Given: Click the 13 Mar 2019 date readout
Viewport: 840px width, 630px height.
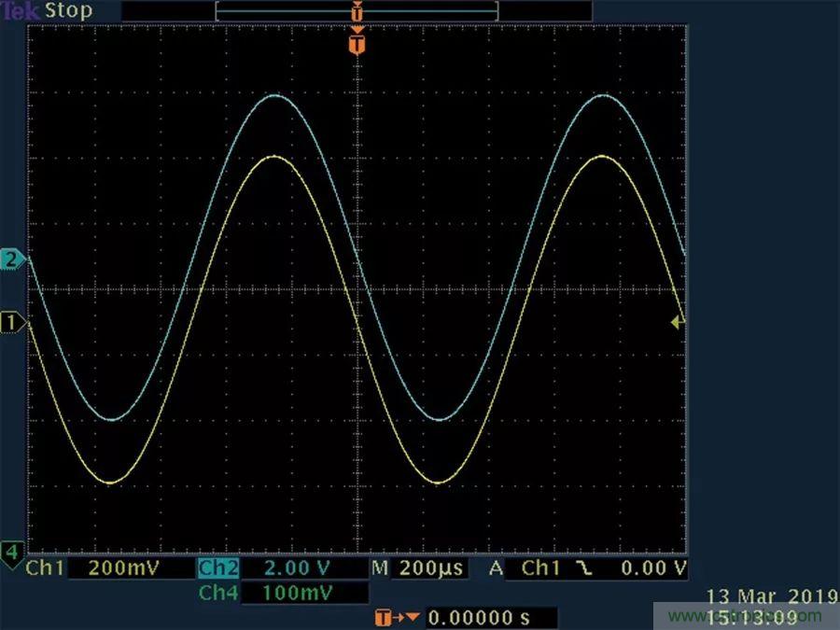Looking at the screenshot, I should click(x=762, y=596).
